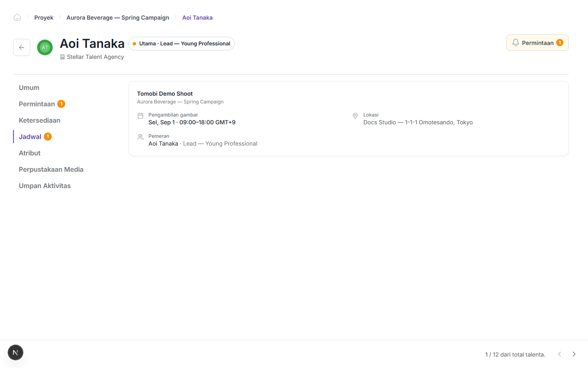The image size is (588, 368).
Task: Click the card subtitle Aurora Beverage — Spring Campaign
Action: click(x=180, y=102)
